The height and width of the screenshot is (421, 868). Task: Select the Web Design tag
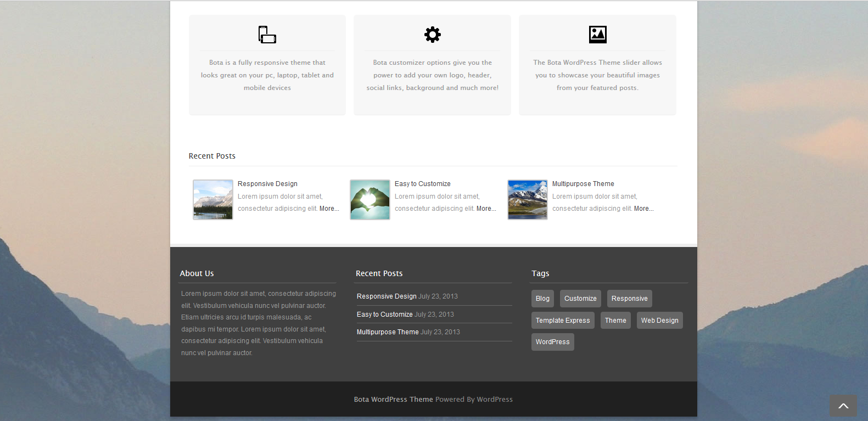point(659,321)
